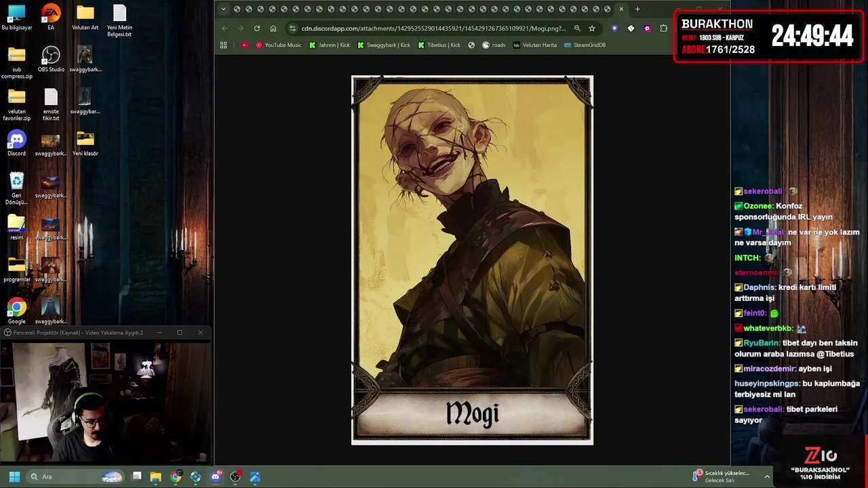The image size is (868, 488).
Task: Open the Velutan Art folder
Action: [x=85, y=18]
